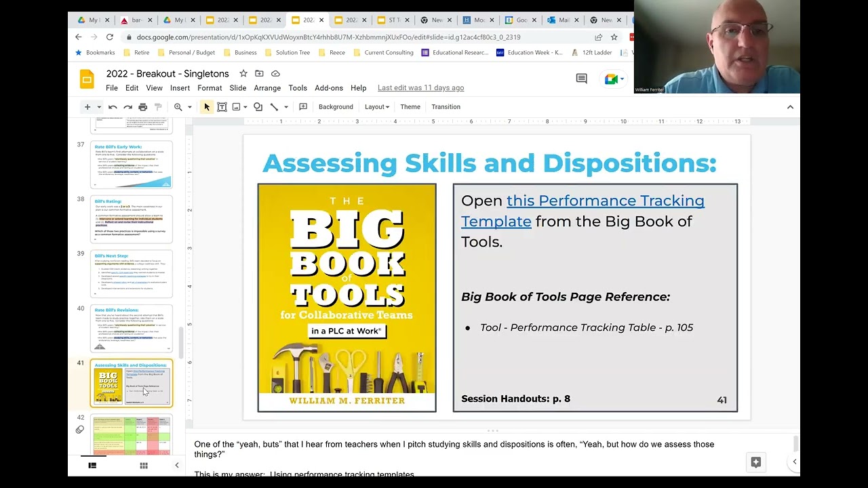Click 'this Performance Tracking Template' link on slide
This screenshot has width=868, height=488.
pyautogui.click(x=583, y=211)
